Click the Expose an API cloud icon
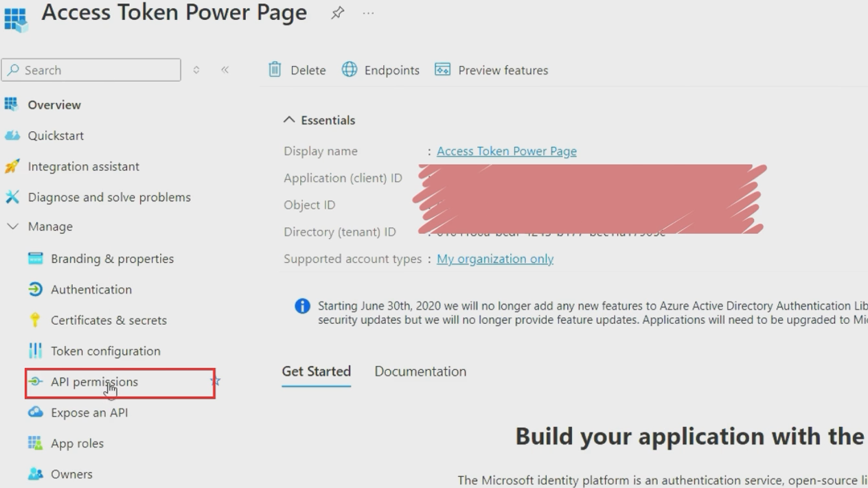Screen dimensions: 868x488 [x=35, y=412]
